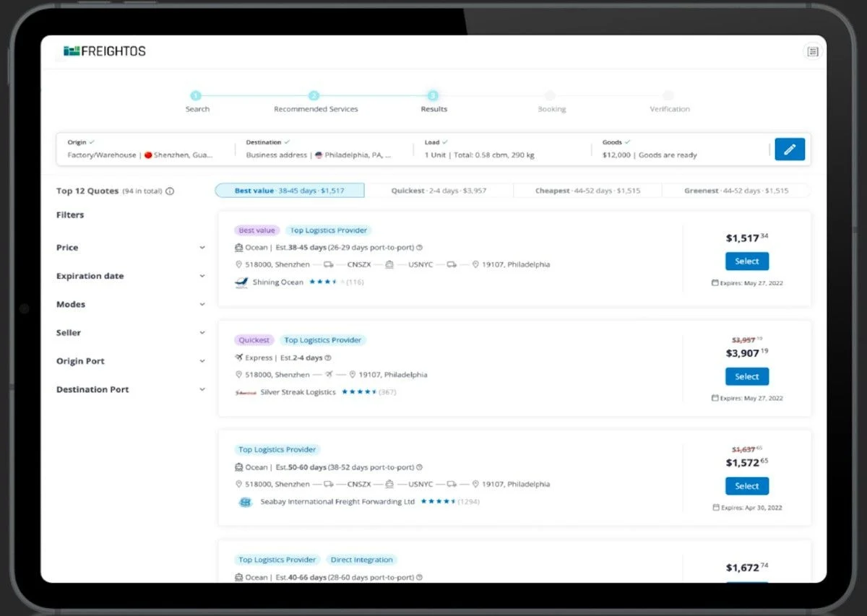Image resolution: width=867 pixels, height=616 pixels.
Task: Open the Booking step label
Action: pos(552,109)
